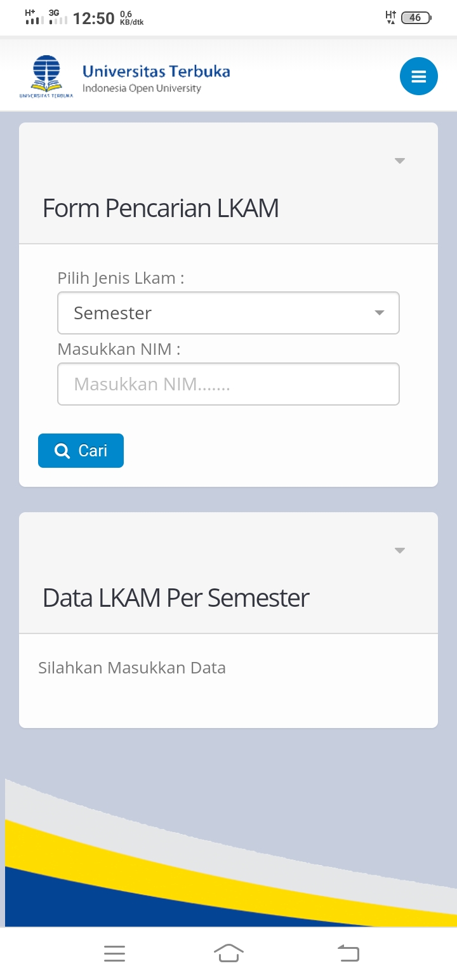Focus the Masukkan NIM input field
This screenshot has height=980, width=457.
coord(228,384)
